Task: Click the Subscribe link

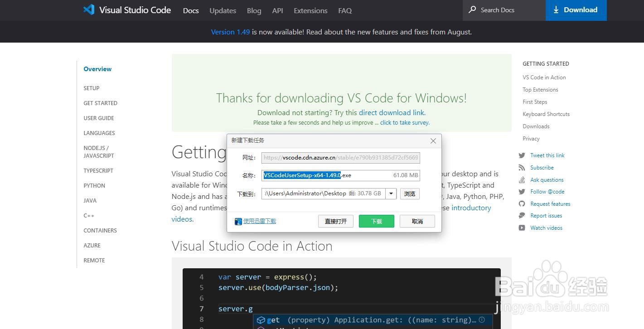Action: [542, 168]
